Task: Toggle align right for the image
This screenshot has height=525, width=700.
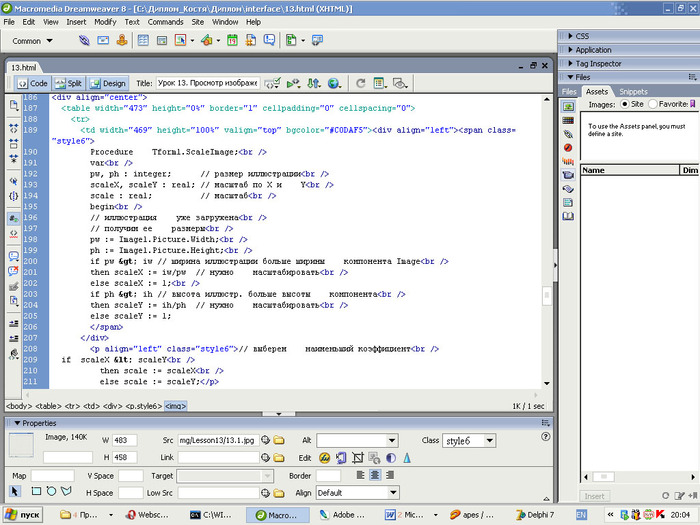Action: tap(390, 475)
